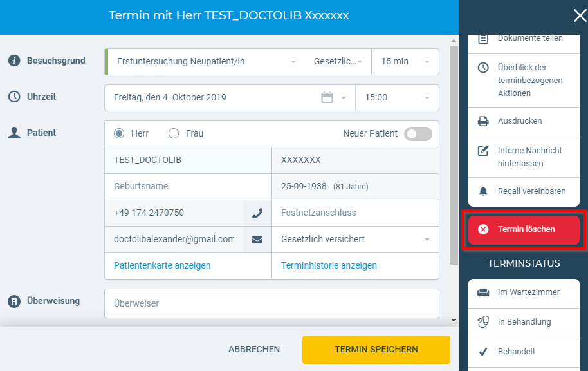Screen dimensions: 588x371
Task: Click the clock icon for Überblick der Aktionen
Action: pos(483,68)
